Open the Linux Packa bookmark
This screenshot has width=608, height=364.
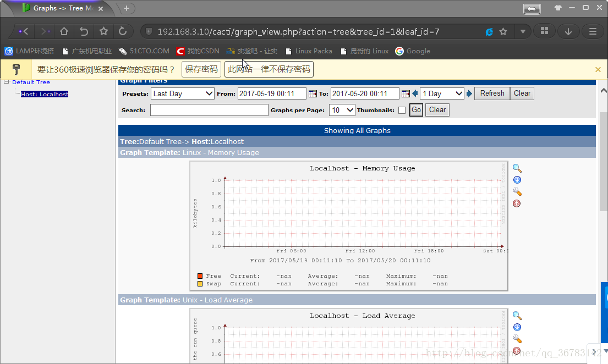coord(309,51)
